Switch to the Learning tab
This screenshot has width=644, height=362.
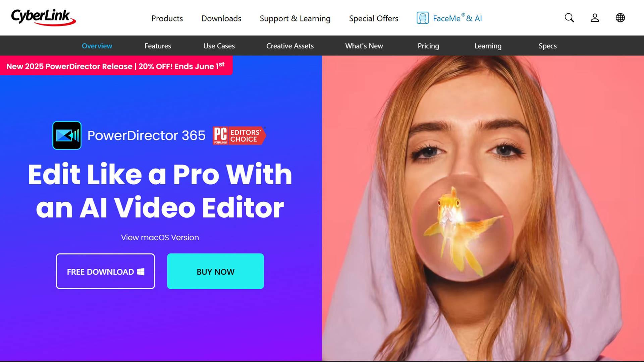(x=488, y=46)
